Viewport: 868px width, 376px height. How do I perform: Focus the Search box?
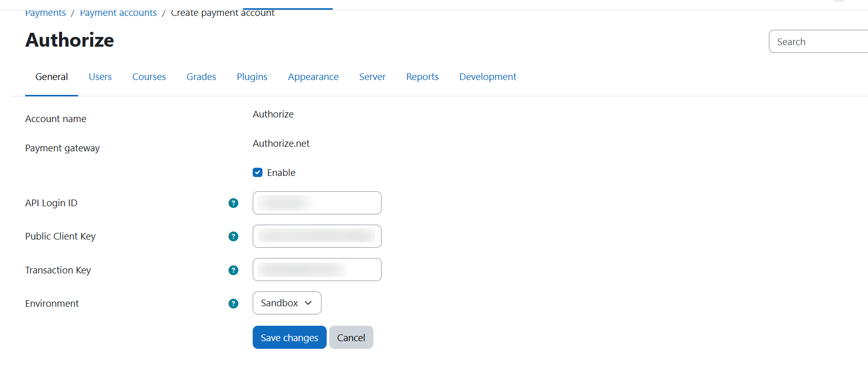tap(819, 42)
